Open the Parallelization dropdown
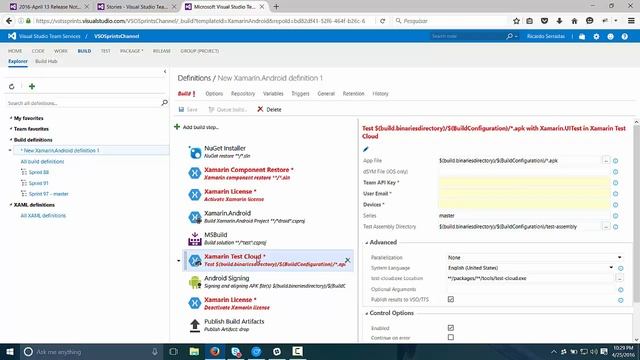This screenshot has width=640, height=360. point(535,258)
